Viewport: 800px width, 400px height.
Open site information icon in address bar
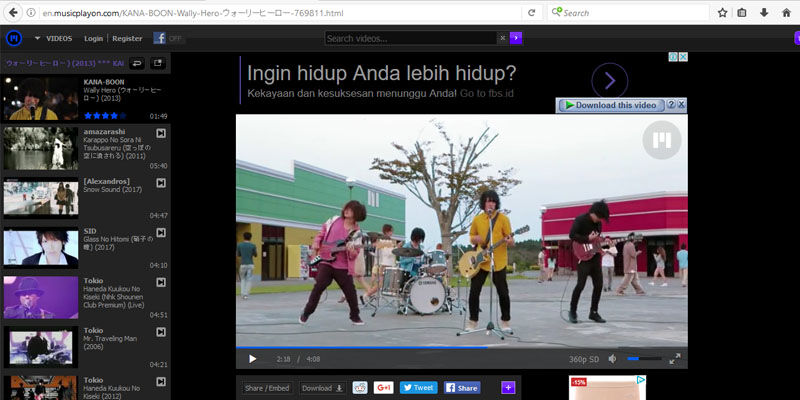click(31, 13)
